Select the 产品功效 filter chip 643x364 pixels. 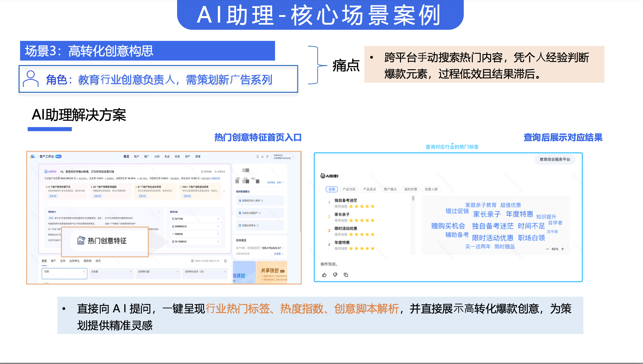pyautogui.click(x=349, y=189)
